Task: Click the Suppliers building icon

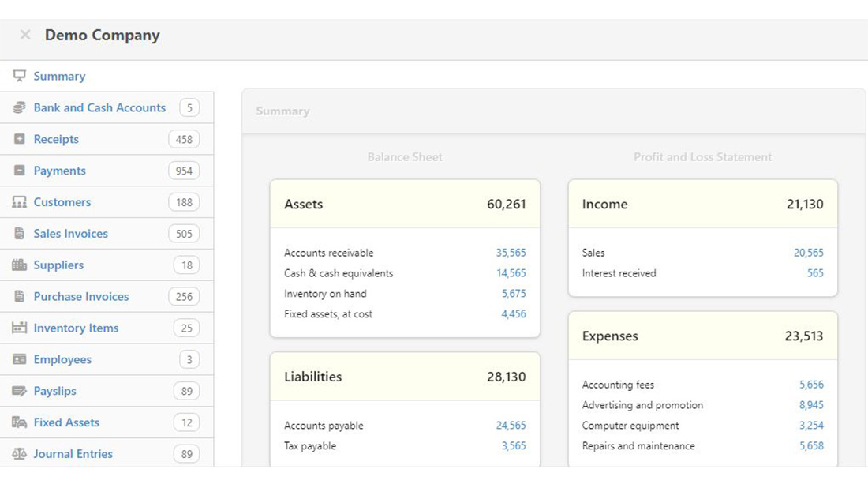Action: pos(20,265)
